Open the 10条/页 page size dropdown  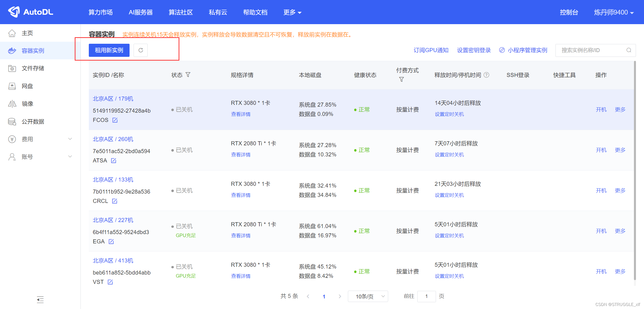[368, 296]
